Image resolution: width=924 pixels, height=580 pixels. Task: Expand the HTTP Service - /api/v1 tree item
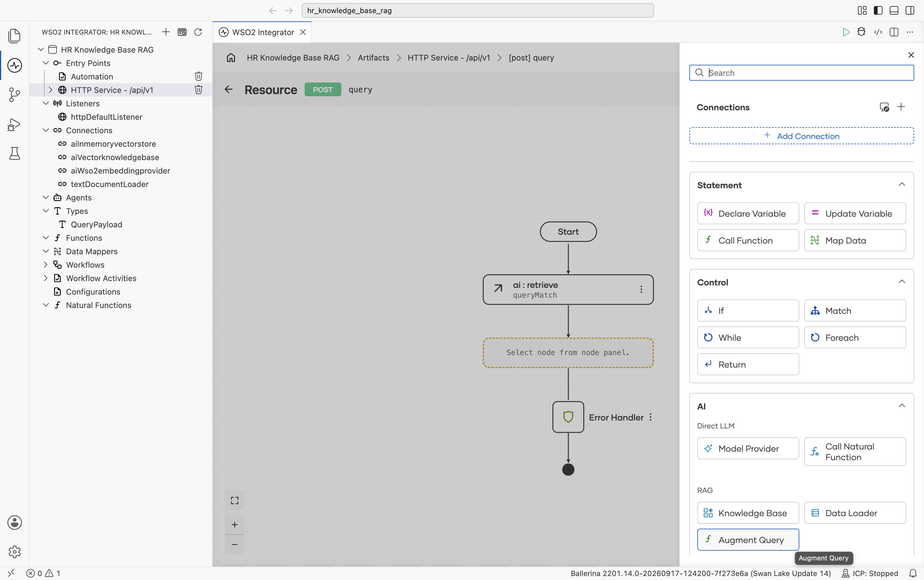50,90
